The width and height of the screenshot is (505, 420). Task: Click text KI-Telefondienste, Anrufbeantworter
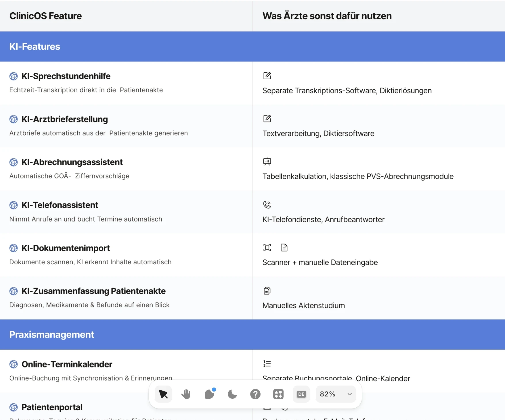(324, 219)
